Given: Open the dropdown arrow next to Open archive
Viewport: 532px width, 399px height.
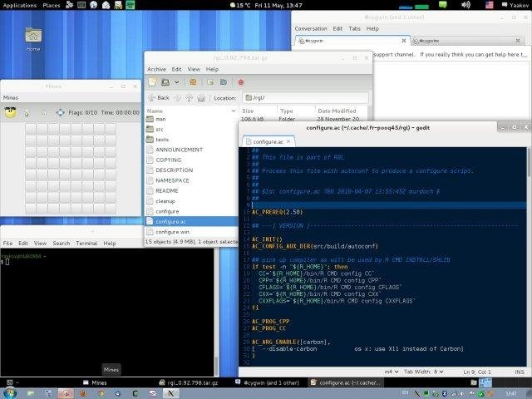Looking at the screenshot, I should (x=177, y=82).
